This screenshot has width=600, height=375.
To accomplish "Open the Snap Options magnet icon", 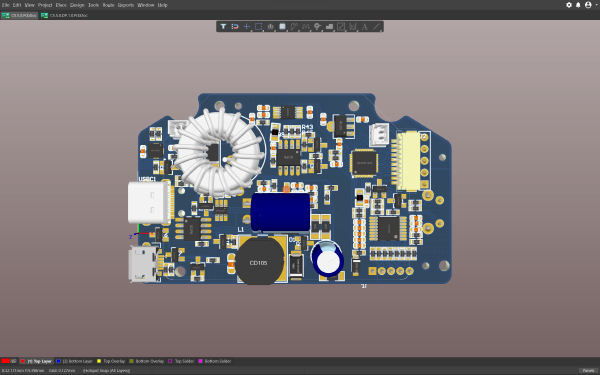I will pyautogui.click(x=235, y=26).
